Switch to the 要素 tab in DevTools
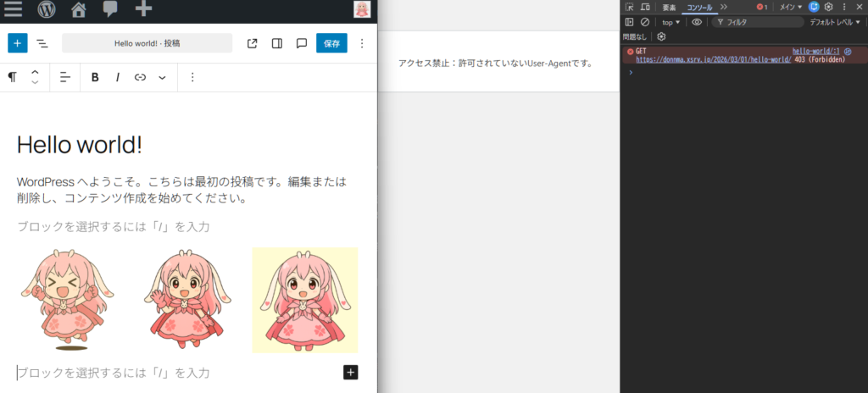Viewport: 868px width, 393px height. 669,7
